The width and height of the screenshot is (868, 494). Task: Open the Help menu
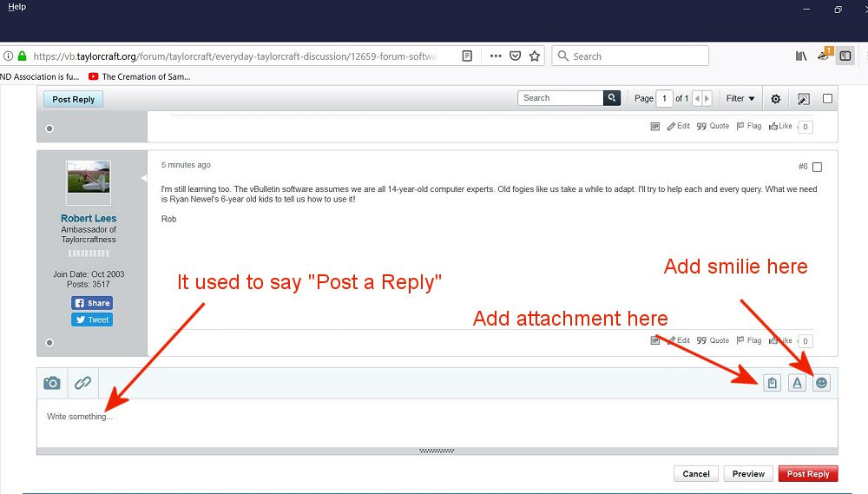(17, 7)
